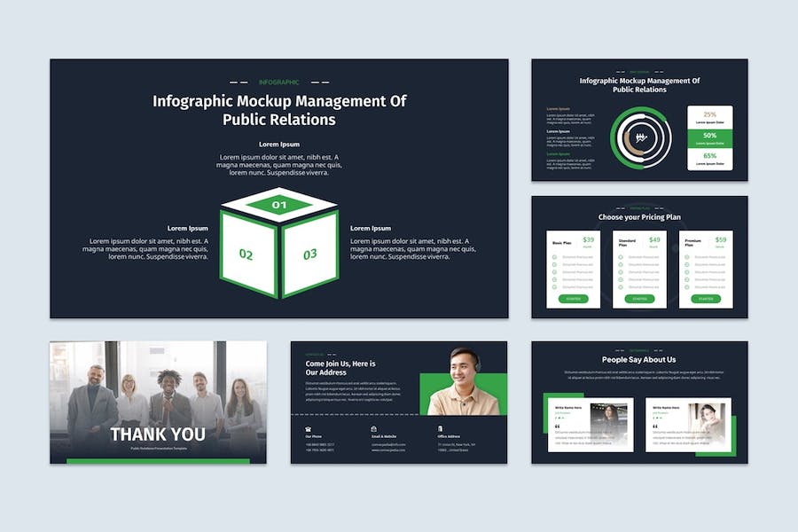This screenshot has width=798, height=532.
Task: Click the phone icon above Our Phone
Action: click(308, 429)
